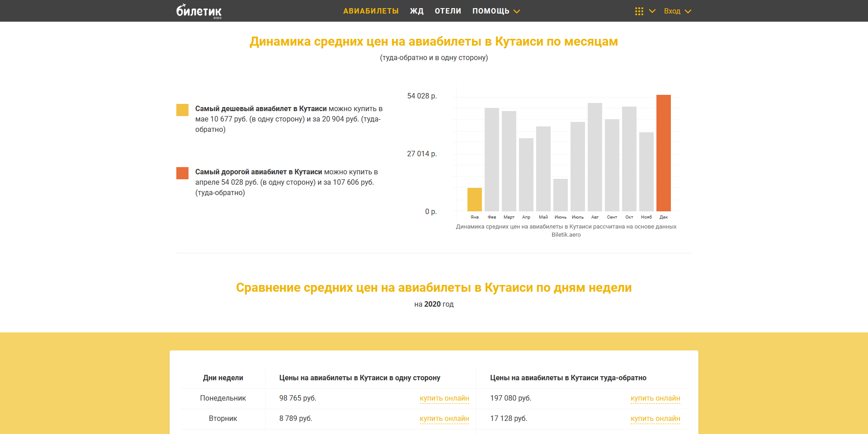The height and width of the screenshot is (434, 868).
Task: Select the АВИАБИЛЕТЫ menu item
Action: point(371,10)
